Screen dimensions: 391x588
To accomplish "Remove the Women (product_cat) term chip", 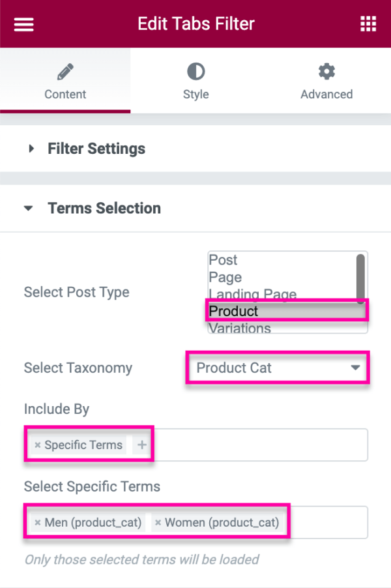I will point(157,522).
